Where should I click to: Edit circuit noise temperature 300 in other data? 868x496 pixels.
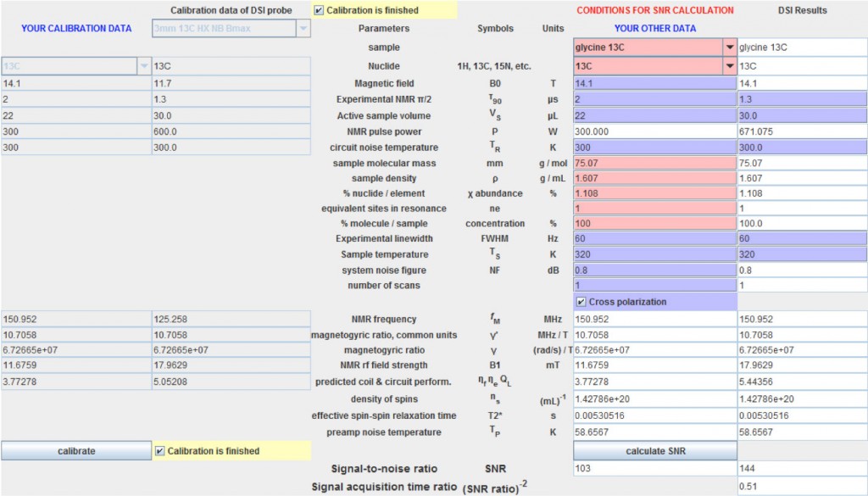(x=655, y=148)
